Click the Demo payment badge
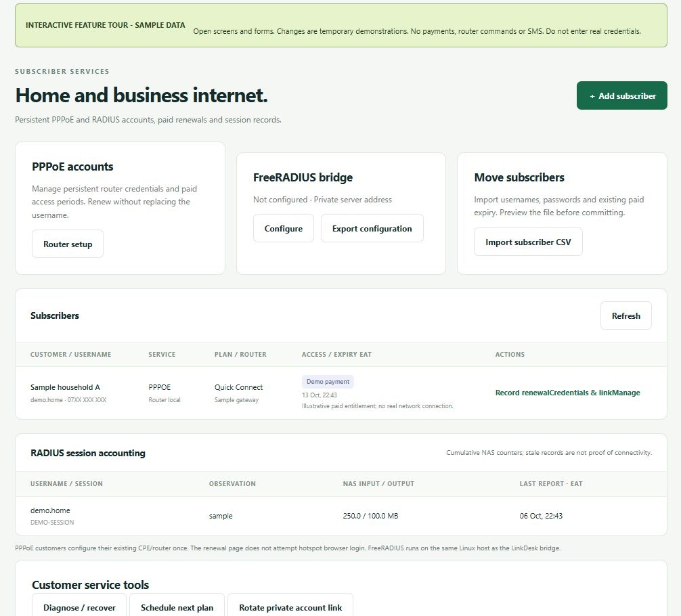 (x=328, y=381)
